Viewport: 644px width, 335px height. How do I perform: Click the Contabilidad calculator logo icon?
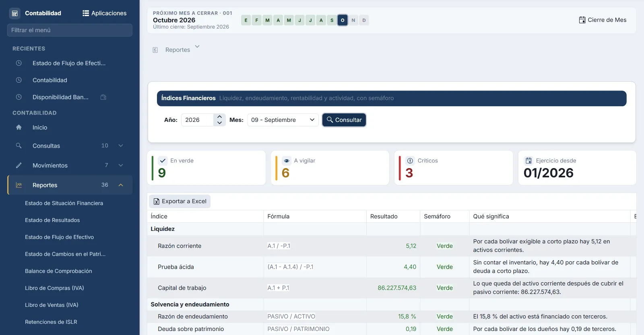click(x=15, y=13)
